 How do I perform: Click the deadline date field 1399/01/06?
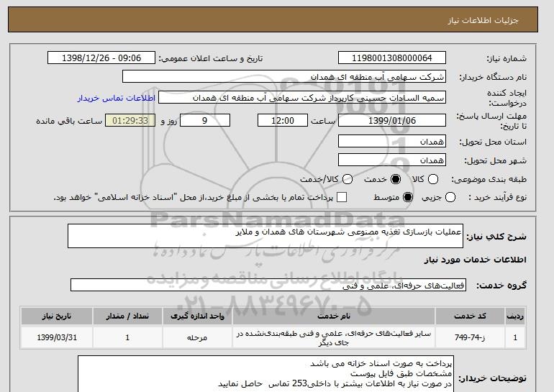click(x=392, y=120)
